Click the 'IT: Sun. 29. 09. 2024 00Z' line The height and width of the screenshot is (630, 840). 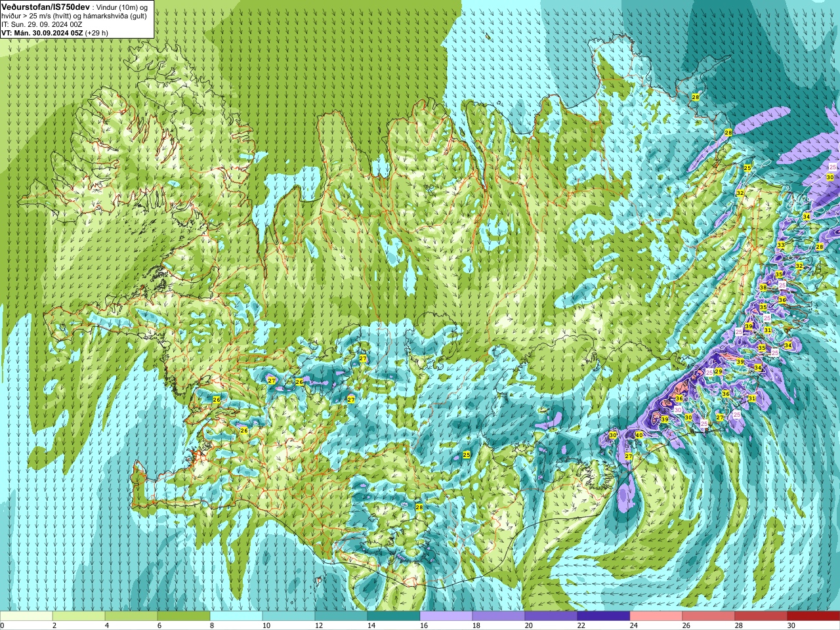(x=42, y=24)
